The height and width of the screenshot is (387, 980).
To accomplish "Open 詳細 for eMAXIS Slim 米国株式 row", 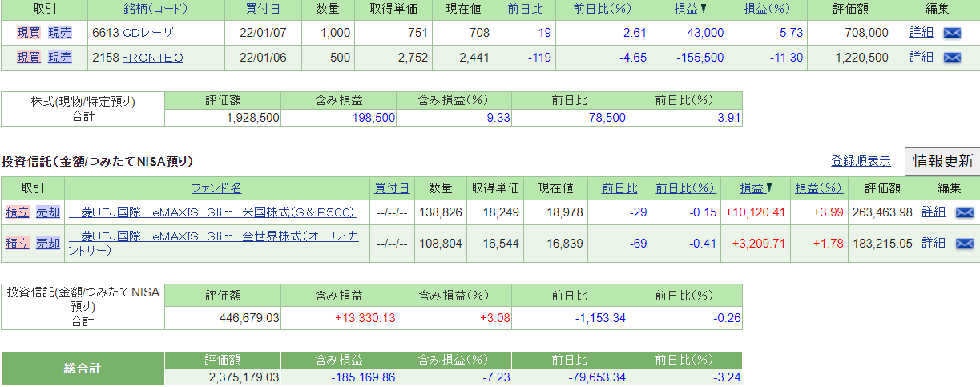I will [x=934, y=212].
